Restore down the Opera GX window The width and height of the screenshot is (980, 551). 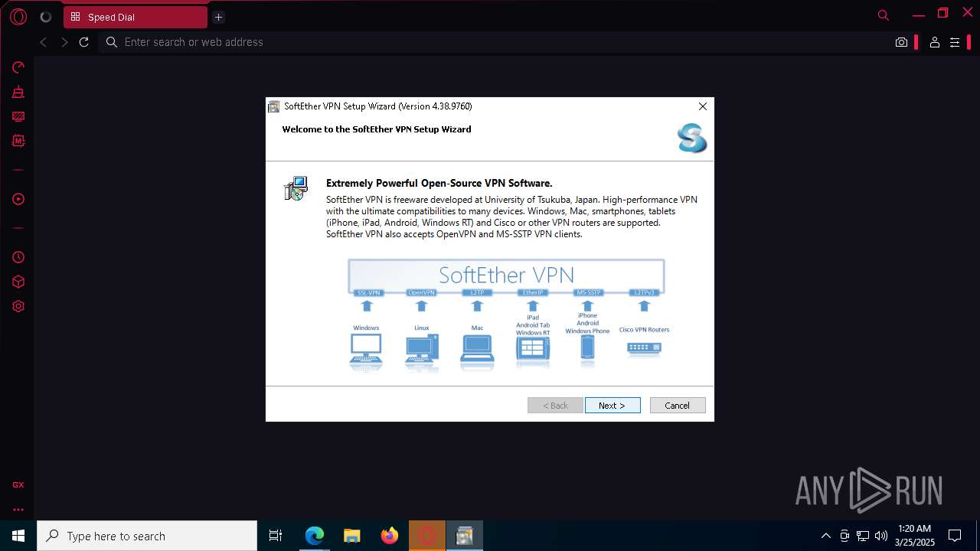[x=943, y=14]
